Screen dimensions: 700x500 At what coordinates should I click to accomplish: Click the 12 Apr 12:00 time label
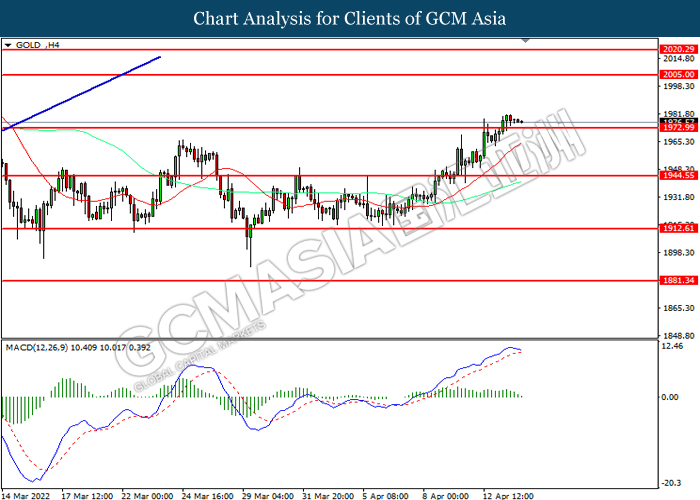pos(508,496)
